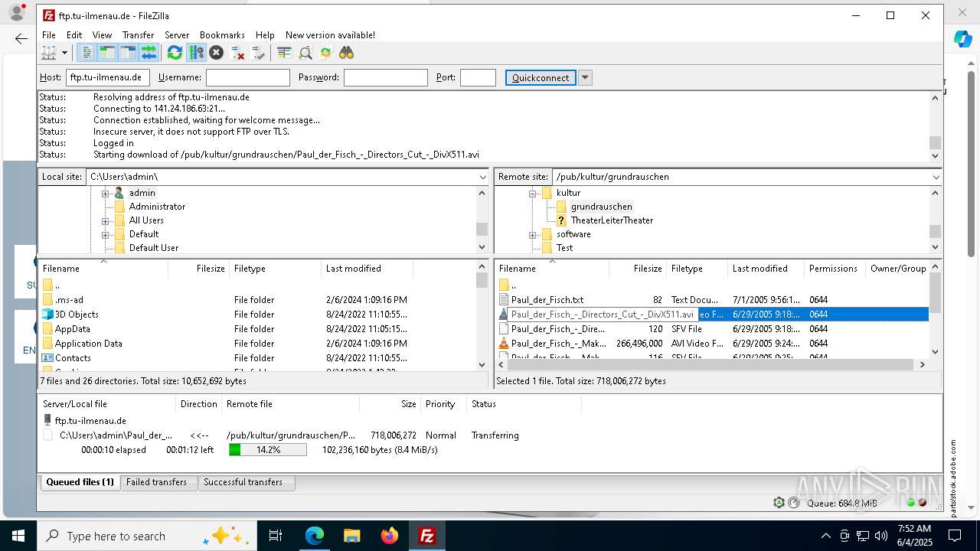The image size is (980, 551).
Task: Open Firefox from the taskbar
Action: (x=390, y=536)
